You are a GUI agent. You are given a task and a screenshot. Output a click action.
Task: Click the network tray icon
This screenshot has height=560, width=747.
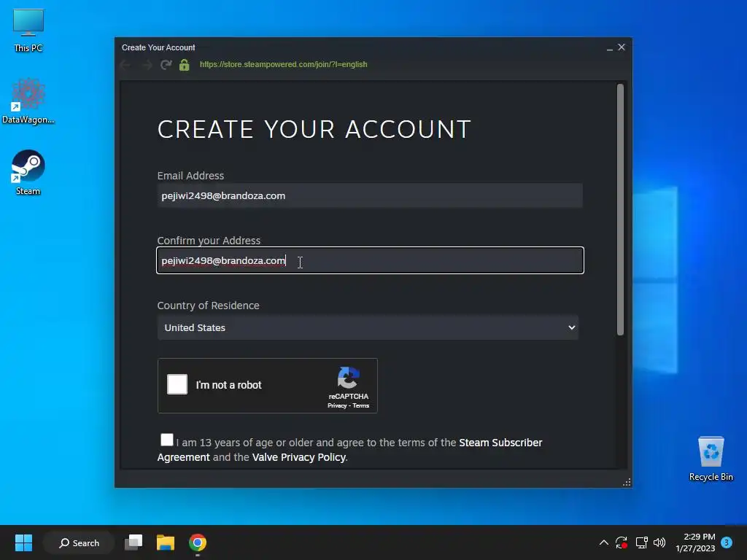[641, 542]
